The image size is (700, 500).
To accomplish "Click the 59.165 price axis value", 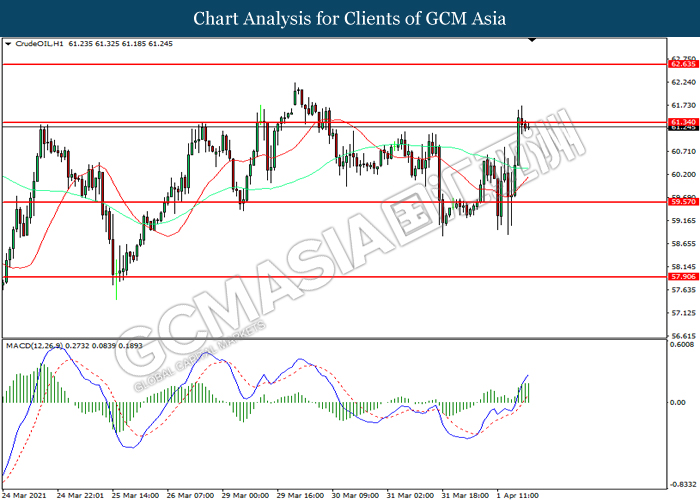I will pos(683,221).
